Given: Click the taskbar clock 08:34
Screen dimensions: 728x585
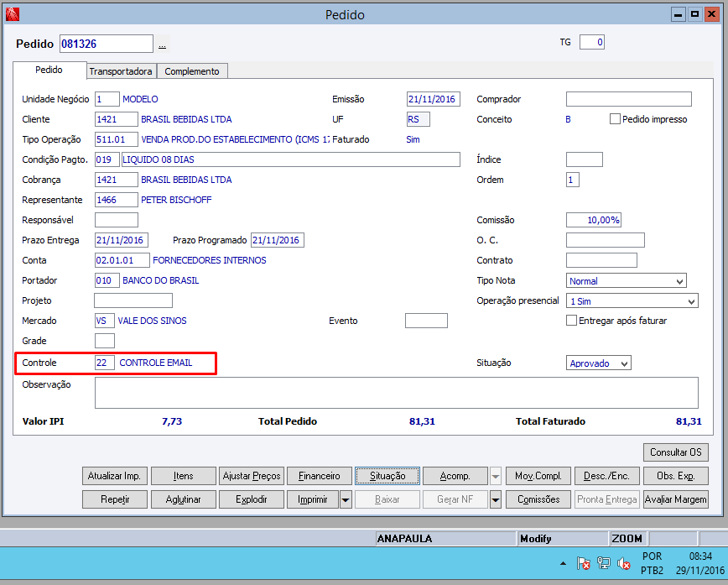Looking at the screenshot, I should click(700, 563).
